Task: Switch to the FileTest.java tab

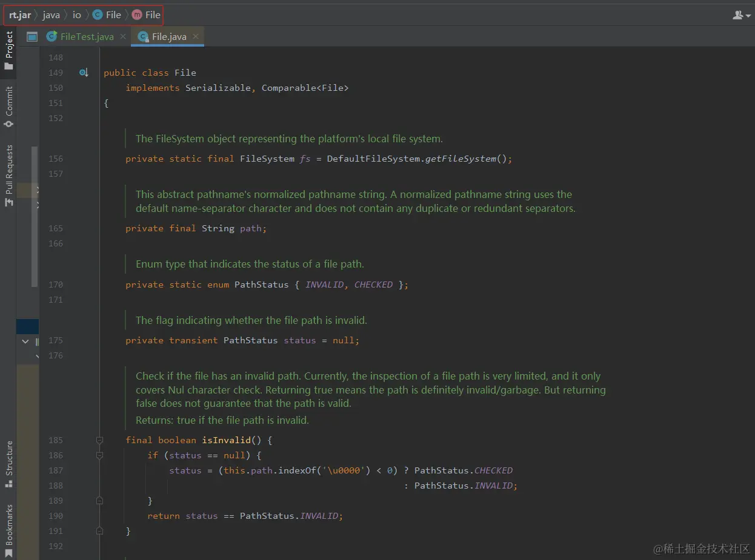Action: pos(87,37)
